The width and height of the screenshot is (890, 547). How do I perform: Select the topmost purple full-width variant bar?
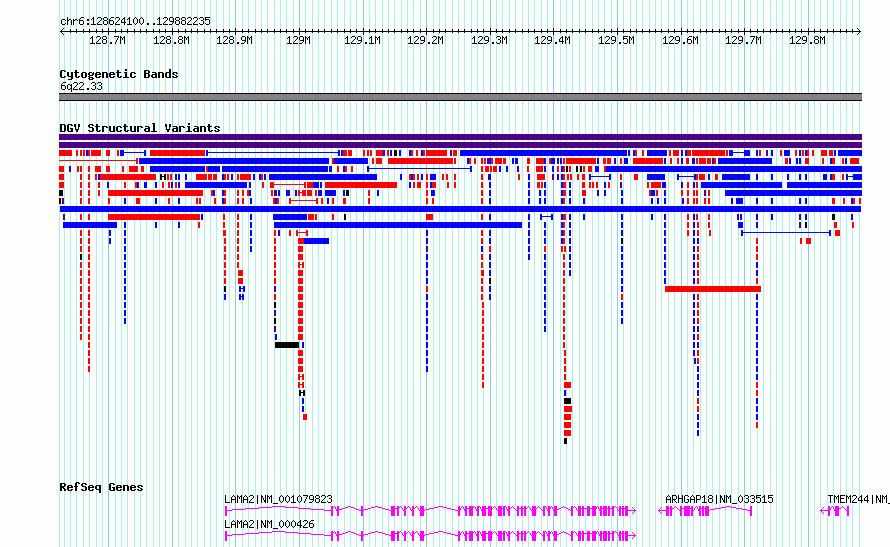point(460,137)
